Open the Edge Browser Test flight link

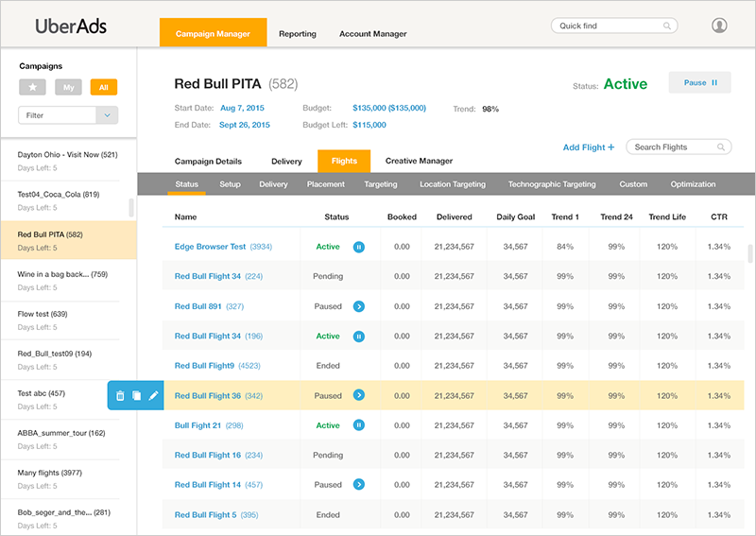[x=223, y=247]
